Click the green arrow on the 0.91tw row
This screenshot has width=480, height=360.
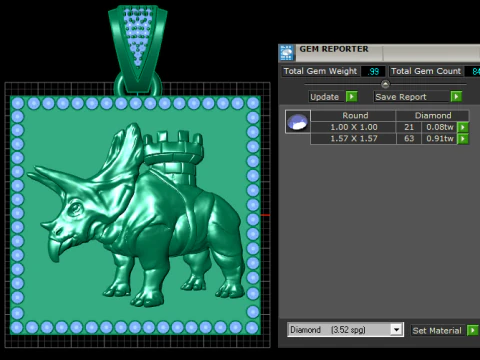(463, 138)
